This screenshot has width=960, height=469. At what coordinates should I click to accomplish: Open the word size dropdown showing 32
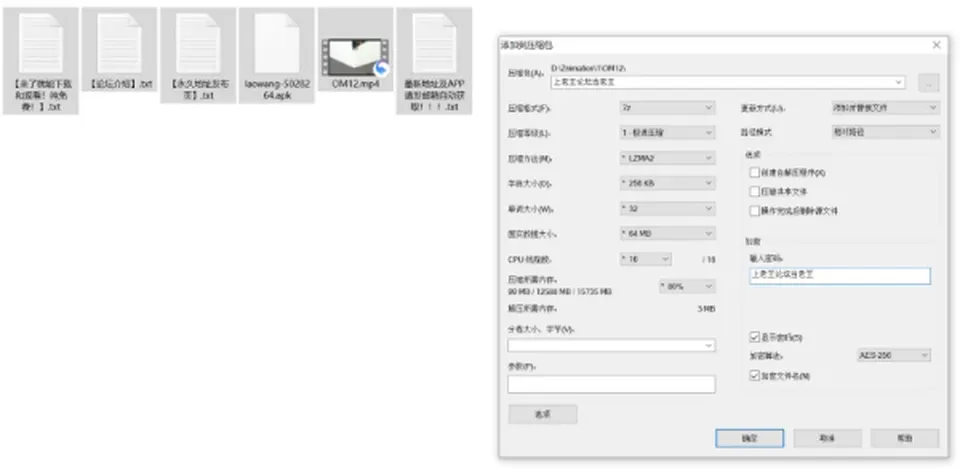(667, 209)
